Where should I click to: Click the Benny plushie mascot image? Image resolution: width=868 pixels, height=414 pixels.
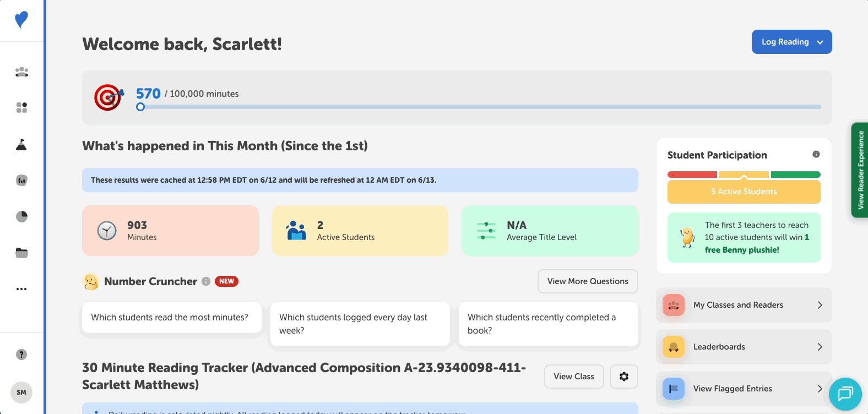click(x=687, y=237)
